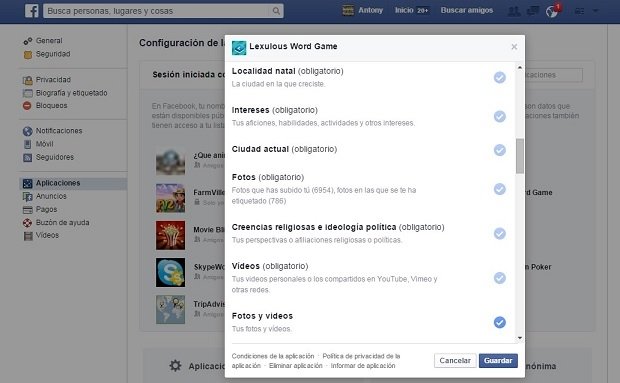This screenshot has height=383, width=620.
Task: Click the Lexulous Word Game app icon
Action: click(239, 47)
